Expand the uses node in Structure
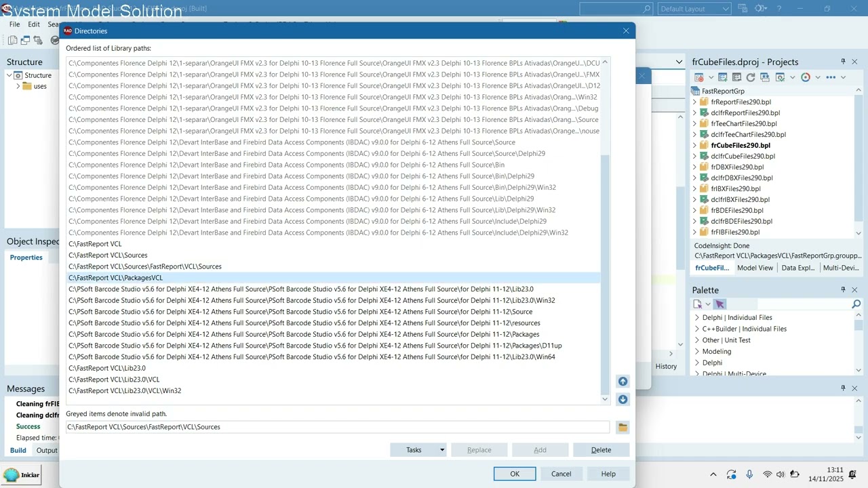 pyautogui.click(x=18, y=86)
